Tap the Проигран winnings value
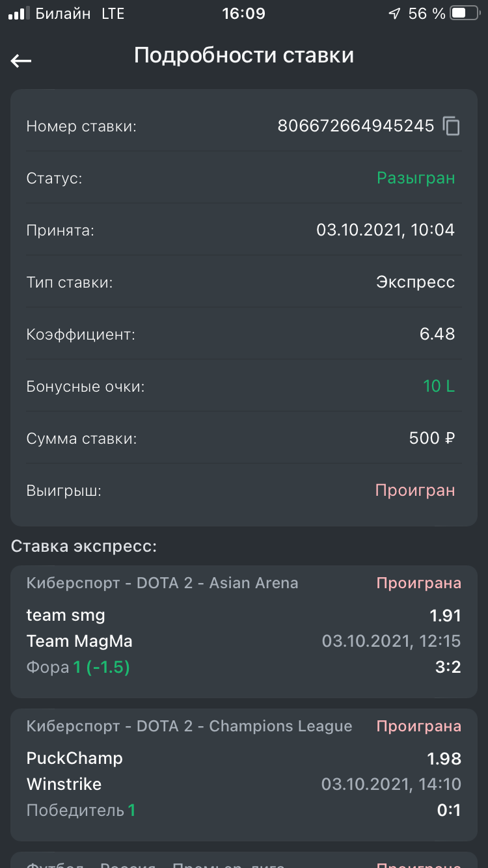Image resolution: width=488 pixels, height=868 pixels. click(x=414, y=490)
